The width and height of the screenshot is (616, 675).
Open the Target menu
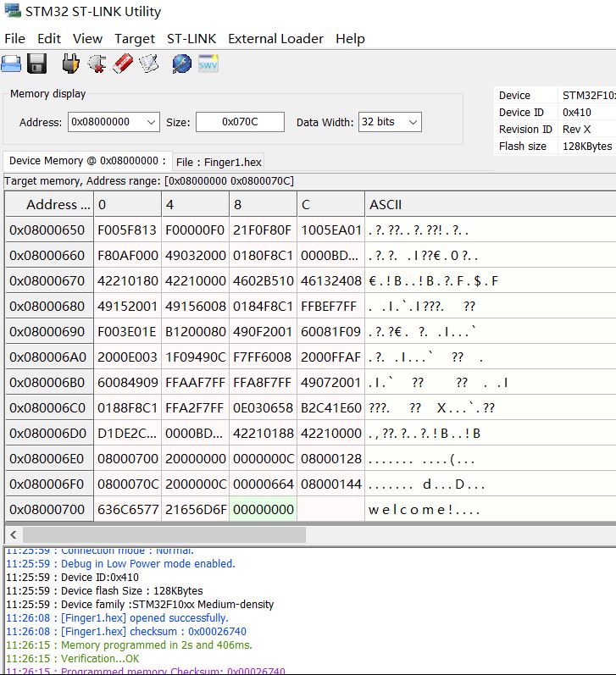135,39
